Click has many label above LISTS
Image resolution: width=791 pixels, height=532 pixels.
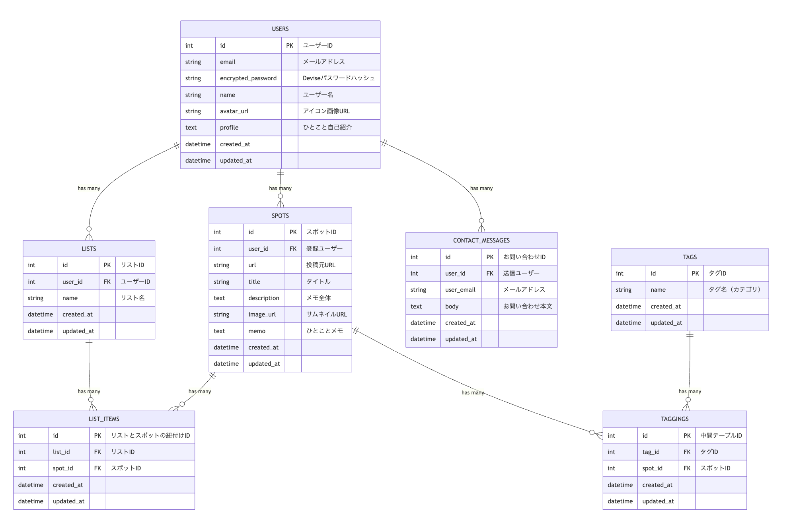pos(89,188)
